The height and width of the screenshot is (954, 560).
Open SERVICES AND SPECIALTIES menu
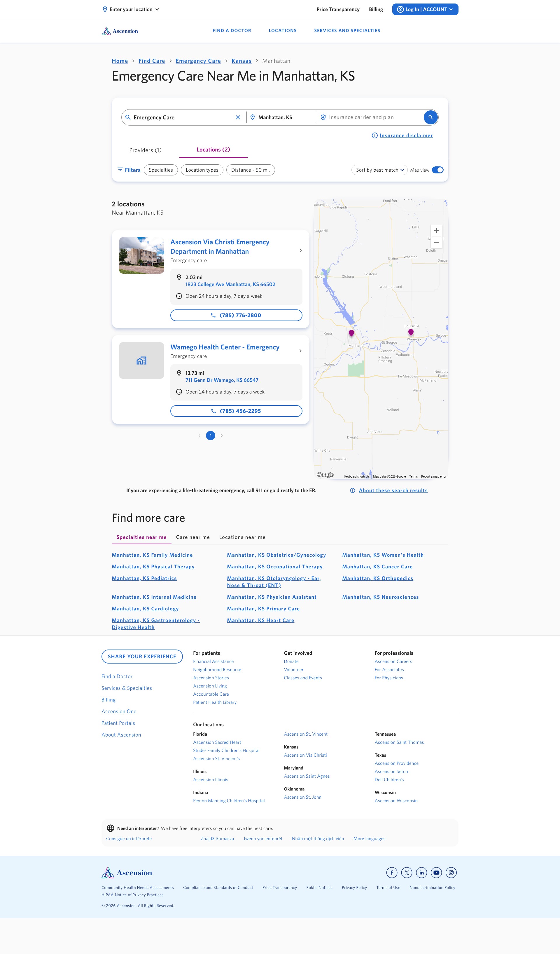(347, 31)
